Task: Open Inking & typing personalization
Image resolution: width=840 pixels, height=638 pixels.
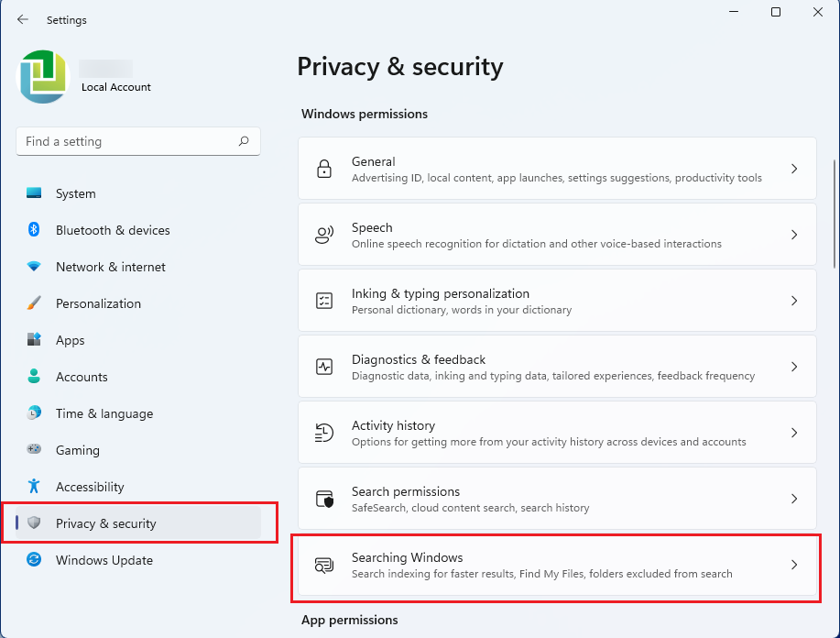Action: 557,301
